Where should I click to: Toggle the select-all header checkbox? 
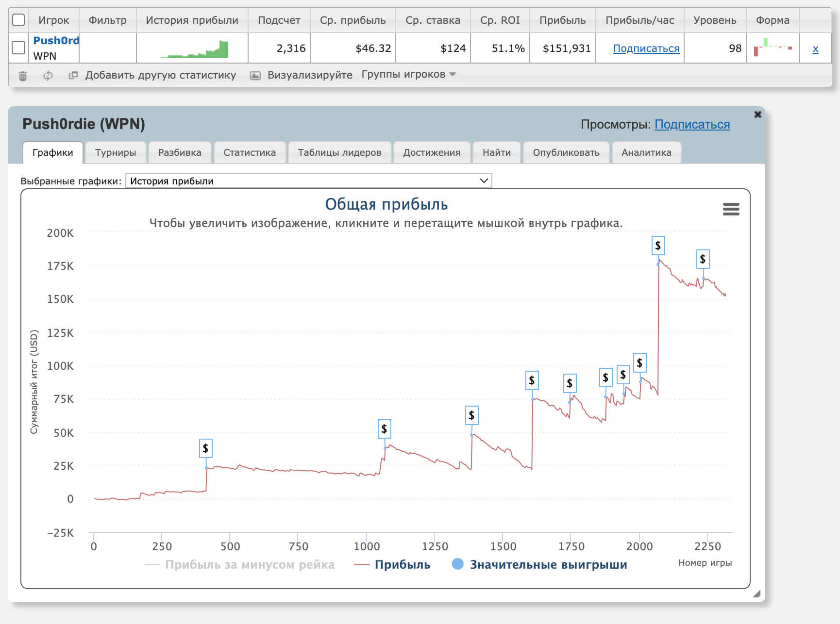[x=18, y=20]
